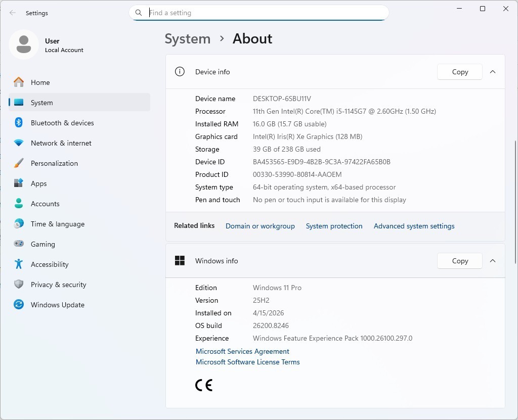Open Personalization settings
The image size is (518, 420).
click(79, 163)
